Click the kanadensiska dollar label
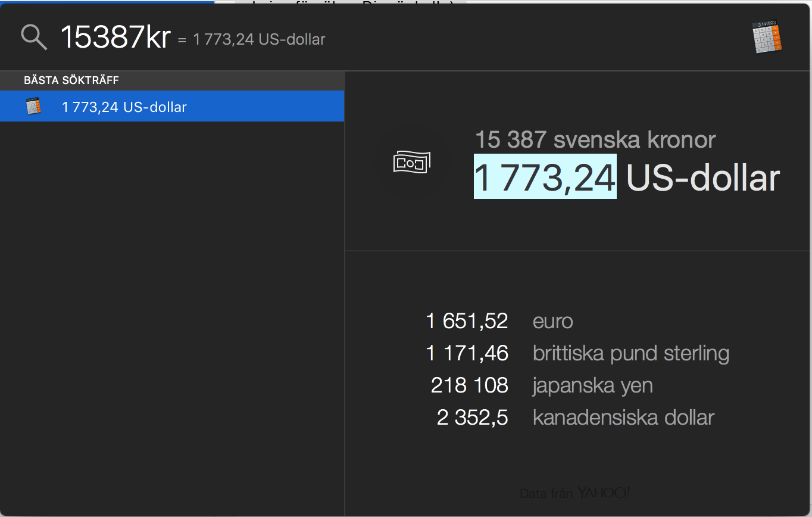 (x=624, y=418)
